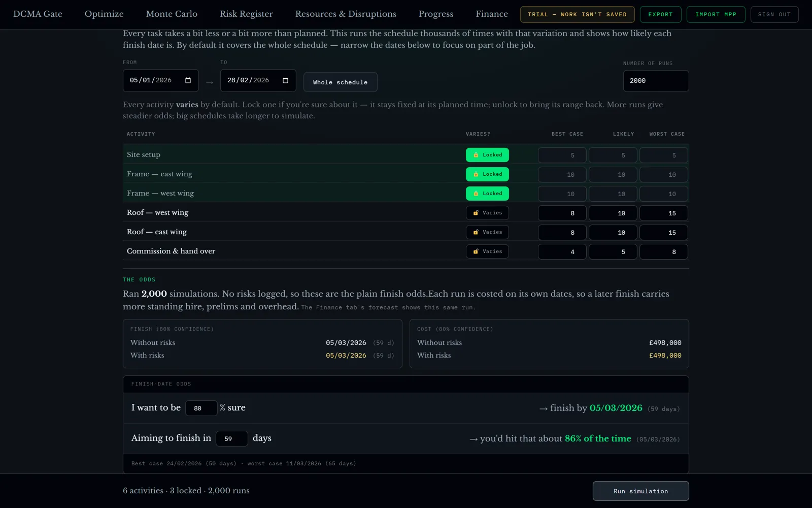Edit worst case for Commission & hand over
This screenshot has width=812, height=508.
pos(664,252)
